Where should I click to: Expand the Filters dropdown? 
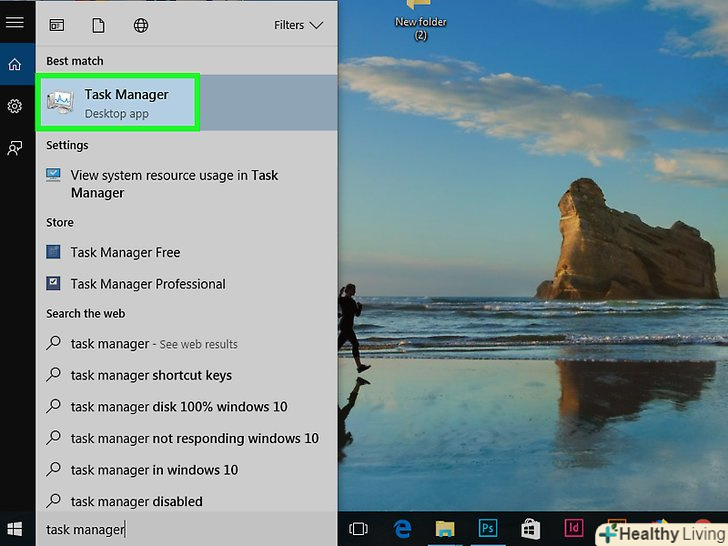[298, 25]
